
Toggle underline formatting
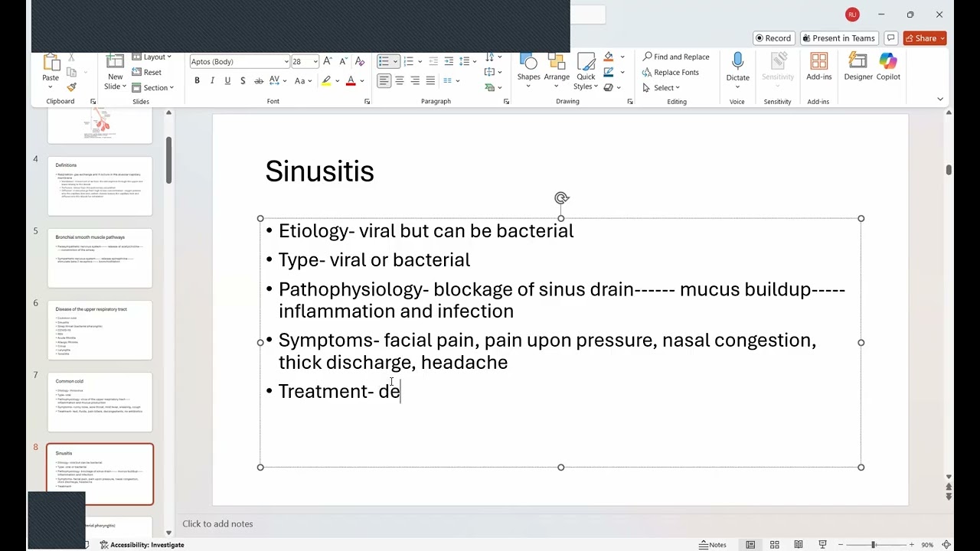click(227, 80)
